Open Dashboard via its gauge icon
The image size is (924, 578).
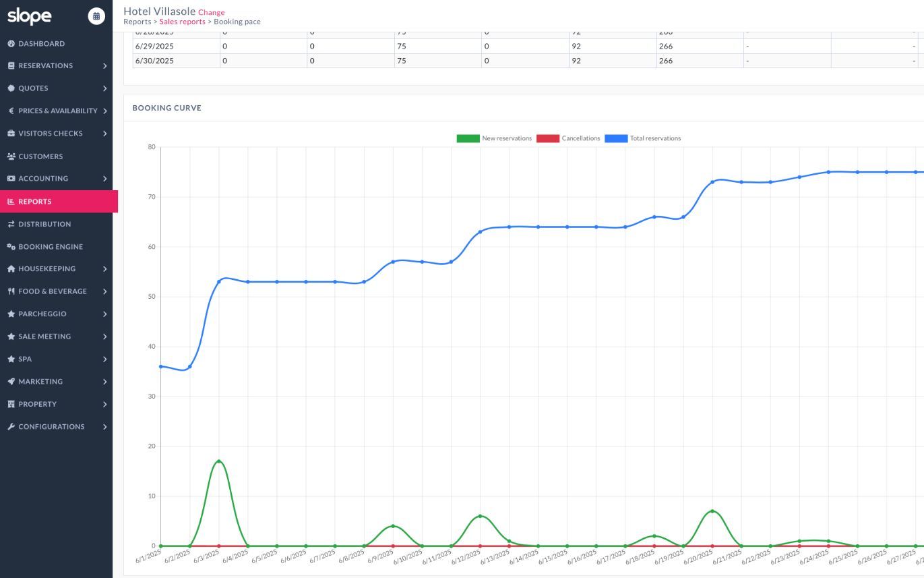(x=11, y=44)
